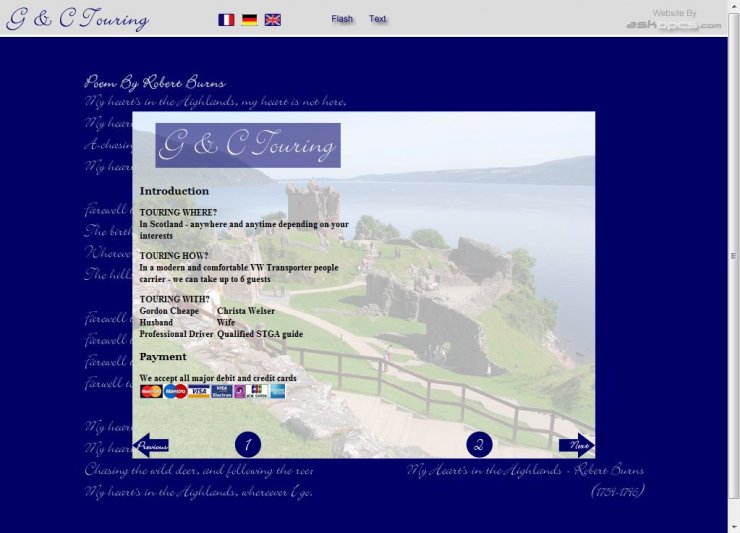Click the Previous arrow button
The width and height of the screenshot is (740, 533).
coord(151,445)
